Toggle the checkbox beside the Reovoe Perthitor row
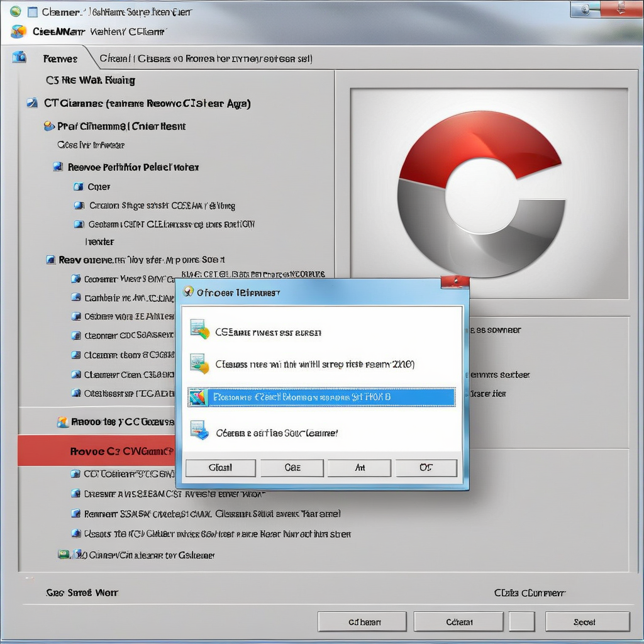The image size is (644, 644). pos(58,167)
